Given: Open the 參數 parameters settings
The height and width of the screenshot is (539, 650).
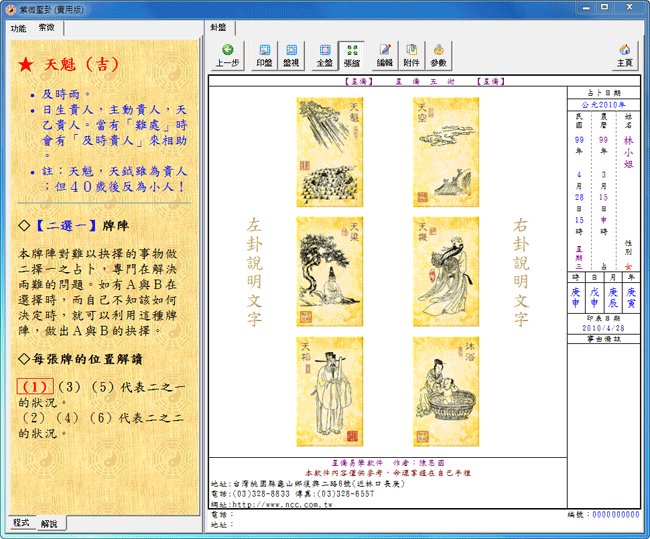Looking at the screenshot, I should [438, 56].
